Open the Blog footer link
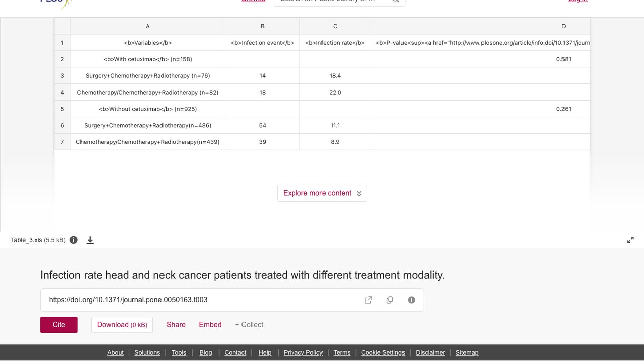This screenshot has width=644, height=362. 206,353
